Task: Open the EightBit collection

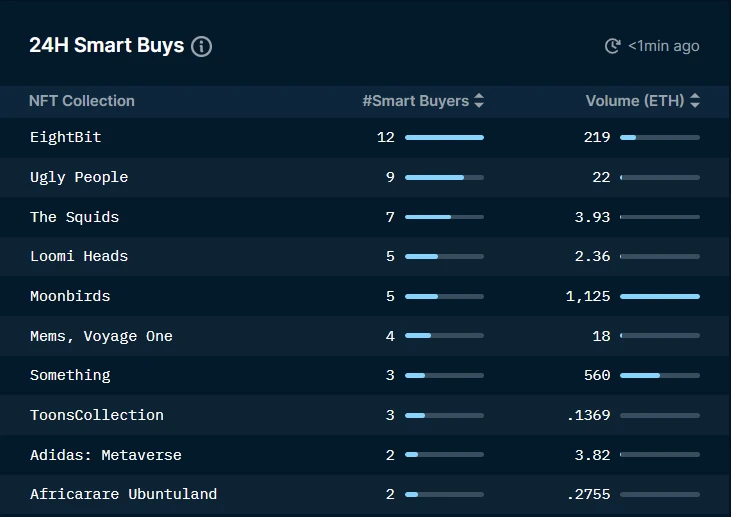Action: point(65,137)
